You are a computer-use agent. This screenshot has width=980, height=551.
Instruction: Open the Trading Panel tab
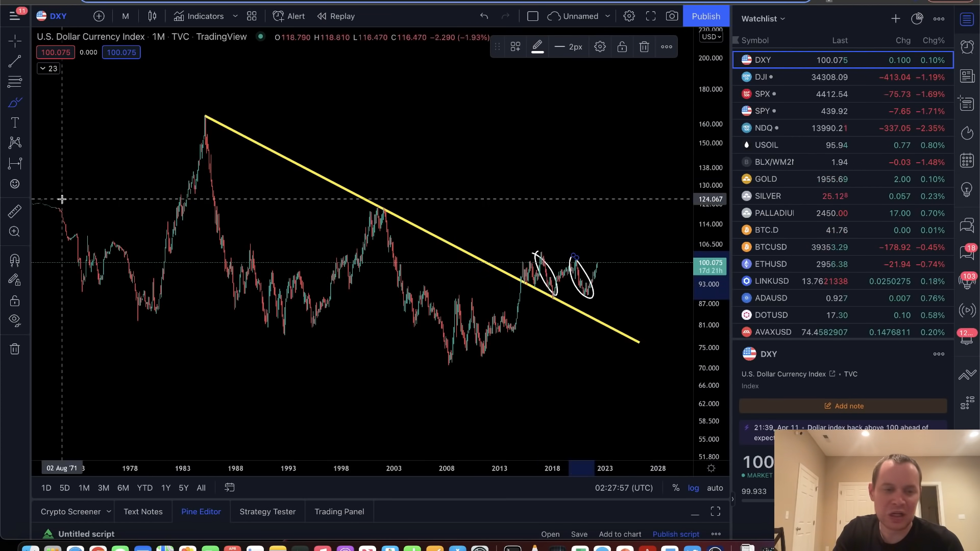(339, 512)
